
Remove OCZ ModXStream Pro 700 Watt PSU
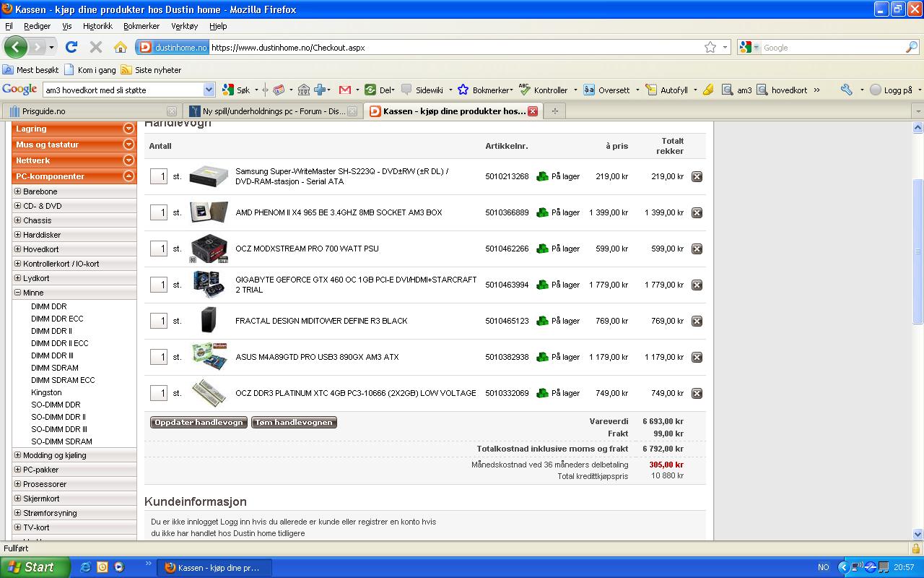pos(697,249)
